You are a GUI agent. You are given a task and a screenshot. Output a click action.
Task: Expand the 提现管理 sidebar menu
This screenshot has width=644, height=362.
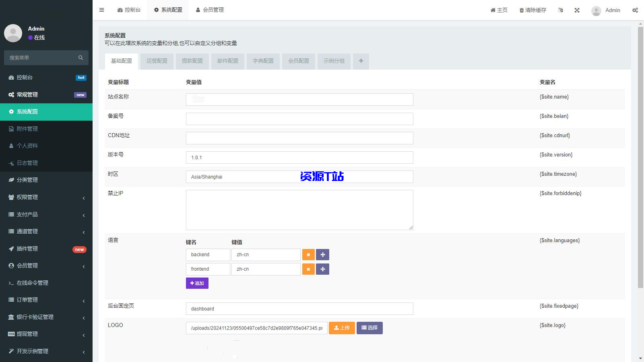(x=46, y=334)
